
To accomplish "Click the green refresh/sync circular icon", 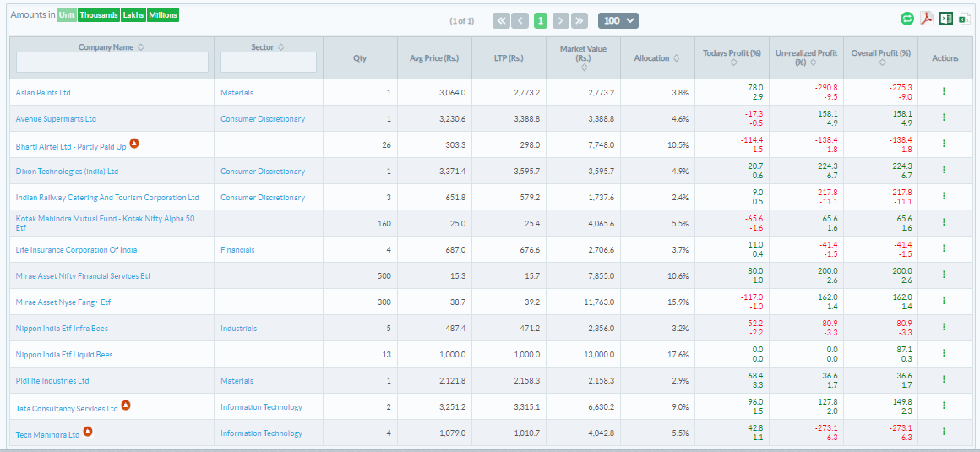I will 906,19.
